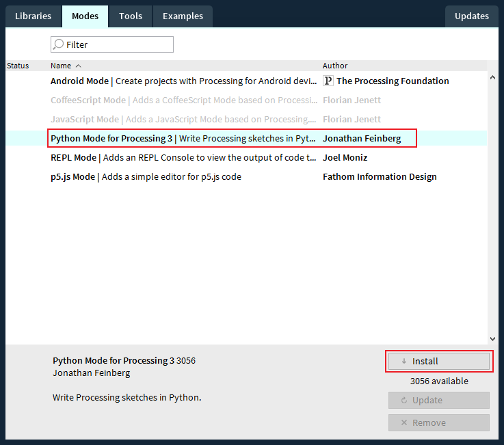The height and width of the screenshot is (445, 504).
Task: Install Python Mode for Processing 3
Action: [438, 361]
